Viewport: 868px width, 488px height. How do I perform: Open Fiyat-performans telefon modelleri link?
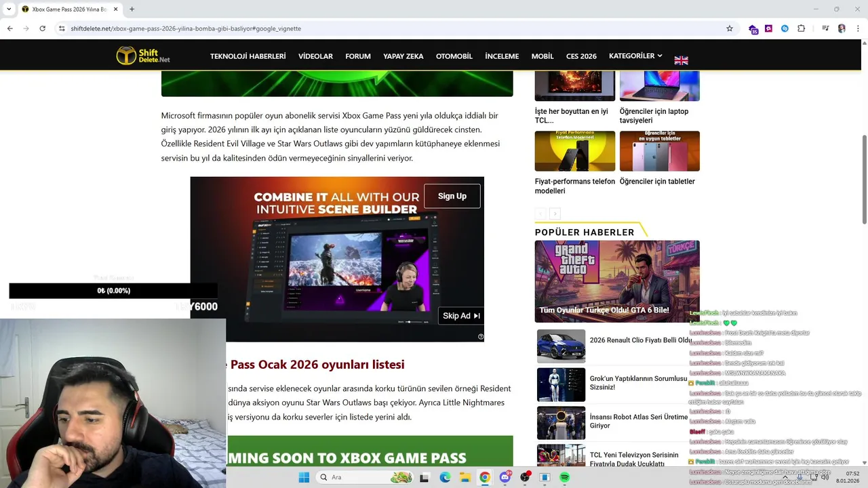click(575, 186)
